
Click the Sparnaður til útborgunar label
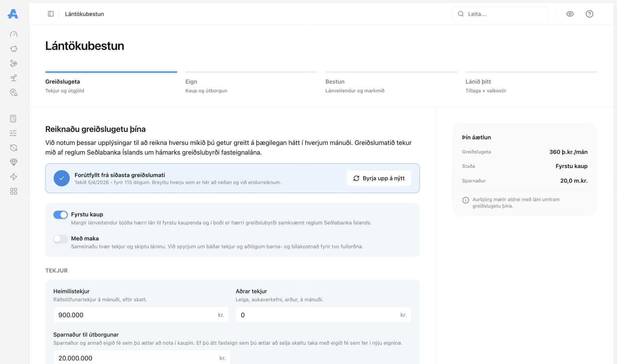click(x=86, y=335)
